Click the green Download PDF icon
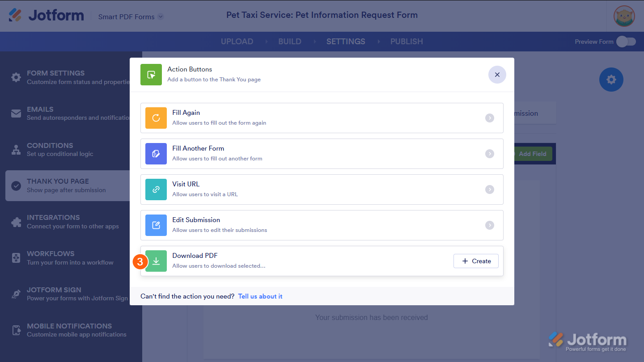Viewport: 644px width, 362px height. pos(156,261)
